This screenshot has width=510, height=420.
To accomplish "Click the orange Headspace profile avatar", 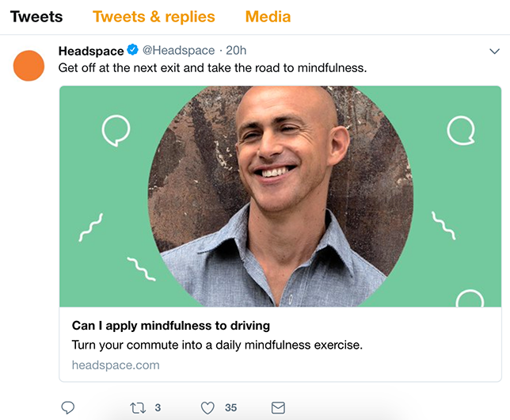I will [29, 65].
